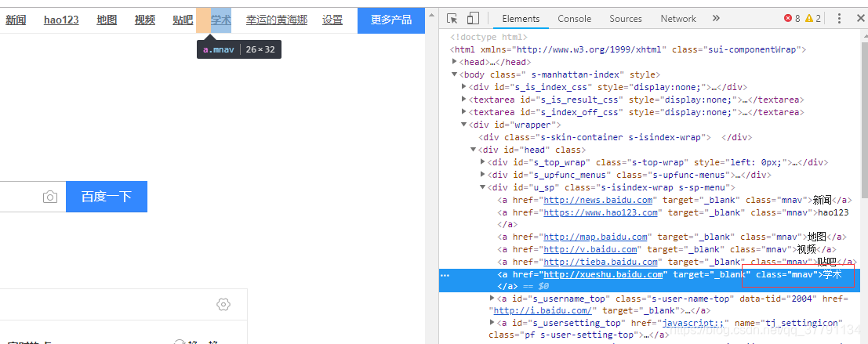Select the div s-skin-container element row
Image resolution: width=868 pixels, height=344 pixels.
(x=615, y=137)
